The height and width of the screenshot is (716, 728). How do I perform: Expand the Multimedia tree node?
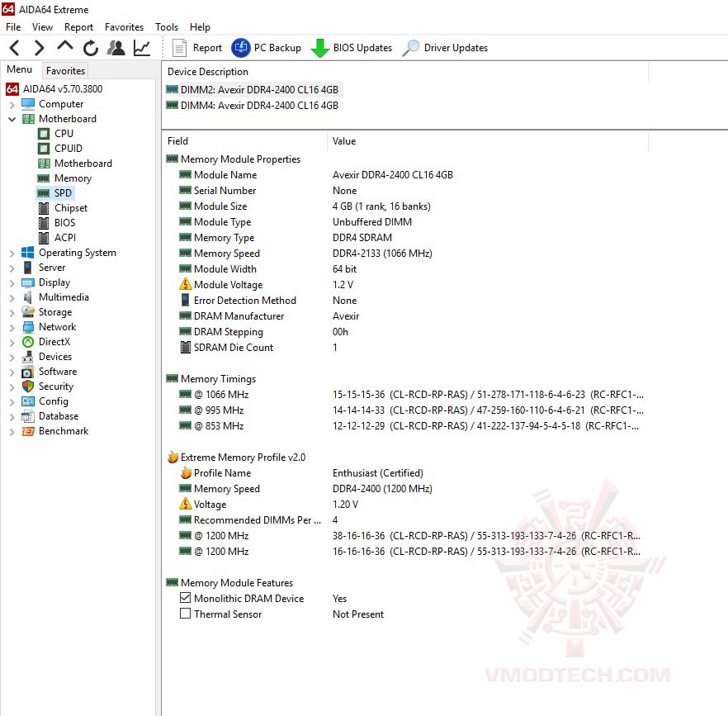(x=12, y=298)
